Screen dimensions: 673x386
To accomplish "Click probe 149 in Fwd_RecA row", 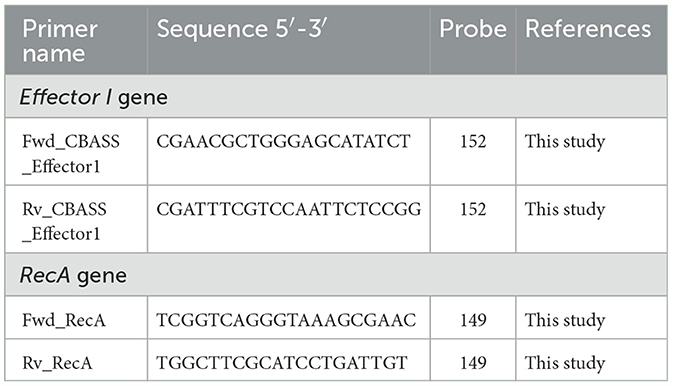I will [473, 320].
